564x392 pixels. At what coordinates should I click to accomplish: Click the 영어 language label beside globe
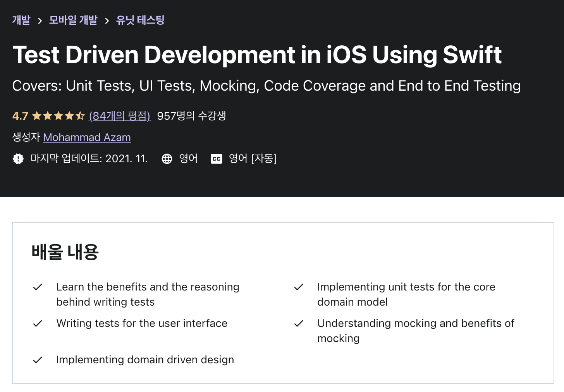[x=188, y=158]
